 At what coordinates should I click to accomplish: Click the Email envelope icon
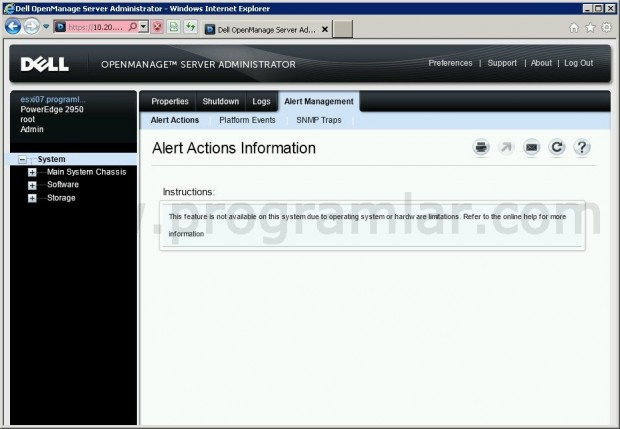(x=532, y=148)
